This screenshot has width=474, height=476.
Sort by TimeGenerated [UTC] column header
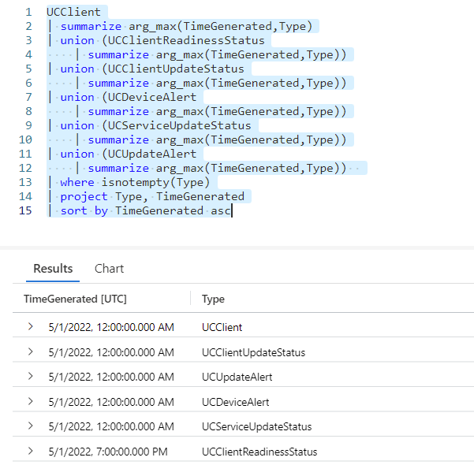[x=75, y=299]
